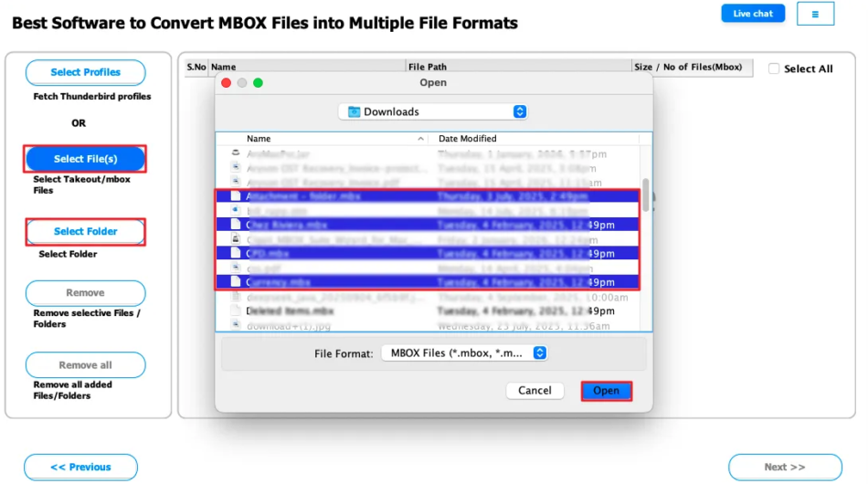868x484 pixels.
Task: Click the Select File(s) button
Action: point(85,159)
